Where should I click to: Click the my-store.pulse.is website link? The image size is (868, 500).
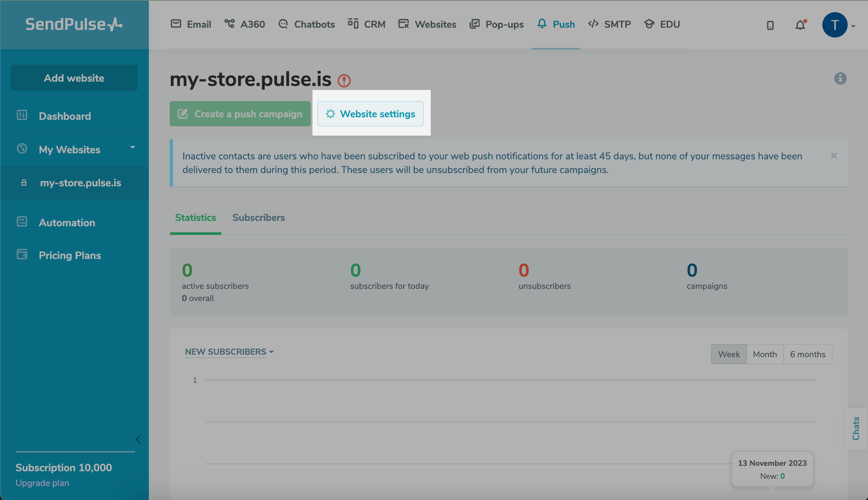click(81, 183)
